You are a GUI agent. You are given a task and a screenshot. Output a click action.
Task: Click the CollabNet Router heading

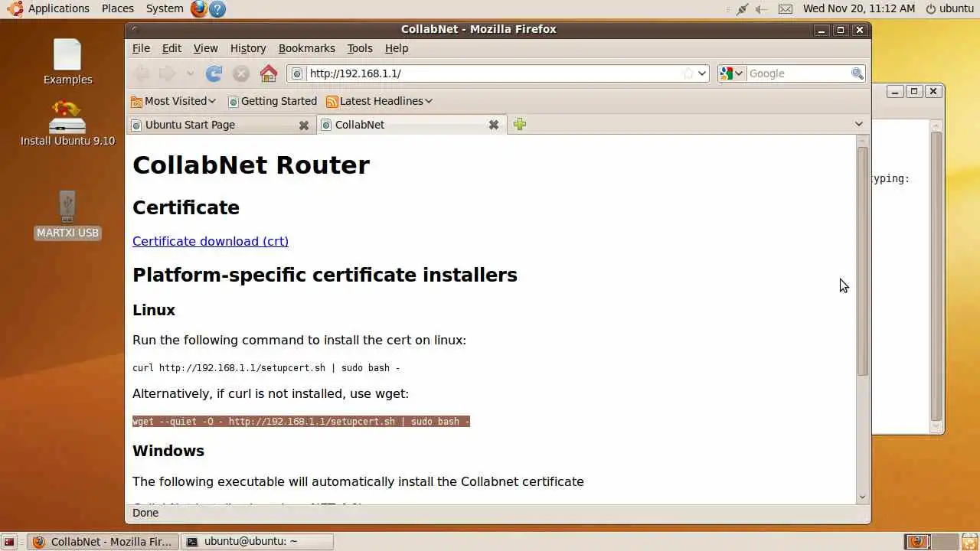[251, 165]
